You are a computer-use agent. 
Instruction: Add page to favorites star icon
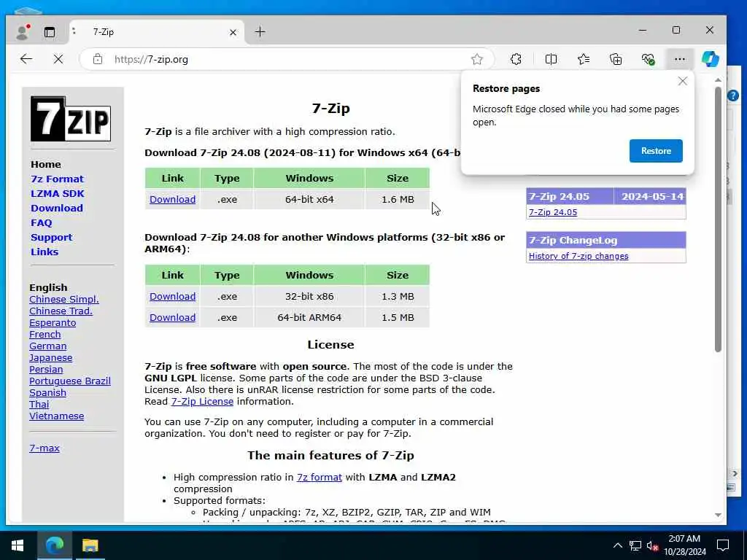(x=477, y=59)
